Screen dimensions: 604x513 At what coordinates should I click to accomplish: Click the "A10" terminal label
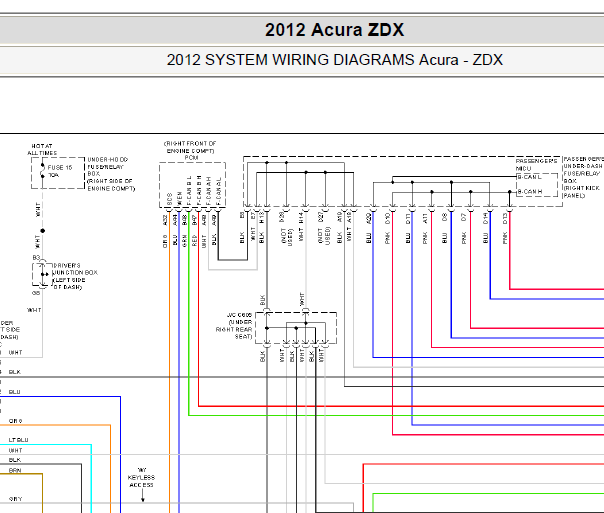click(340, 217)
